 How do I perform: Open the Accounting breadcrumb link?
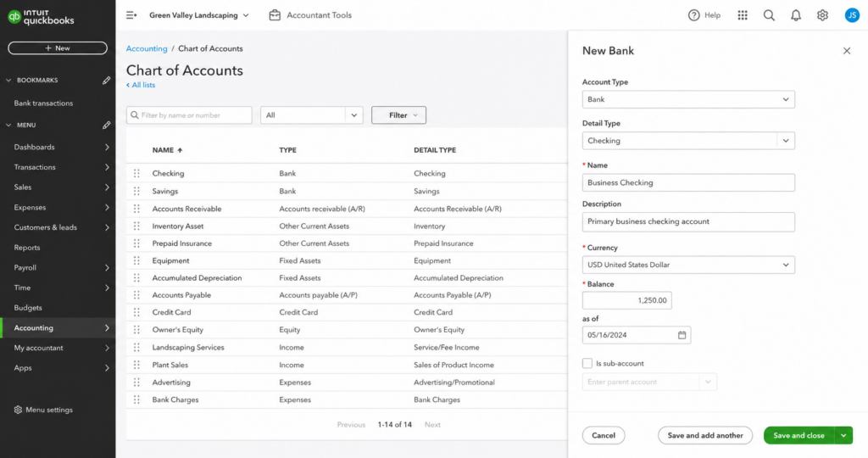click(147, 48)
